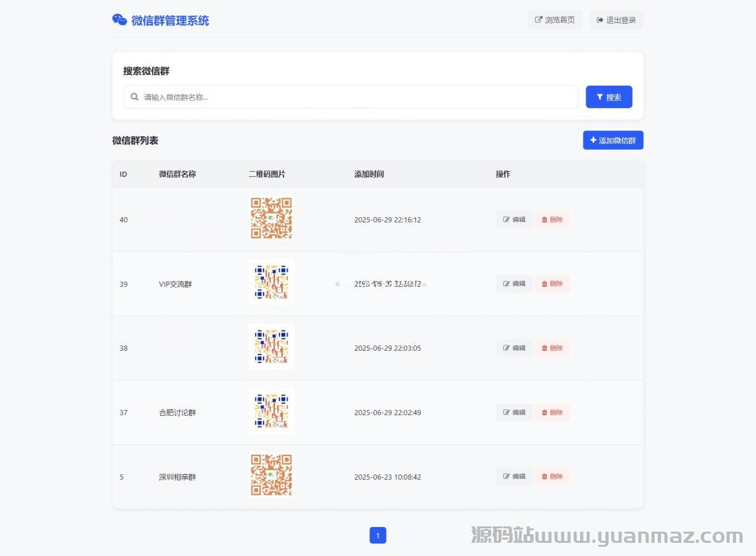
Task: Click the 微信群名称 column header
Action: [177, 174]
